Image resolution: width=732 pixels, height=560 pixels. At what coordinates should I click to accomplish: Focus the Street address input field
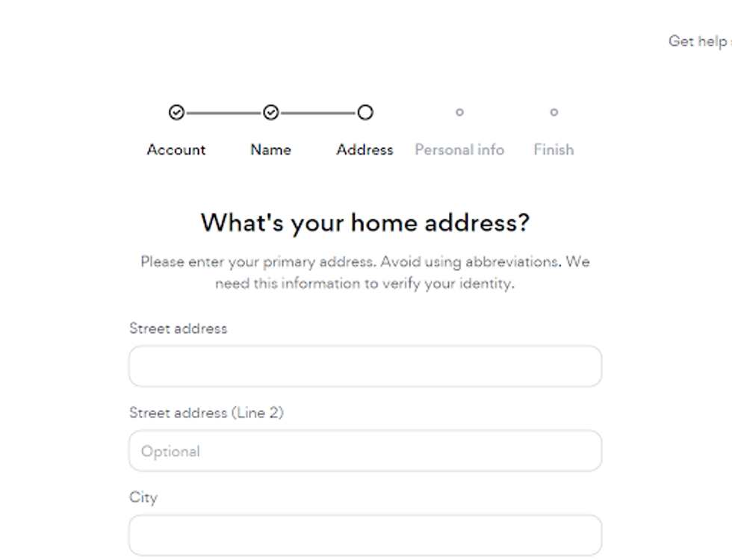(x=365, y=366)
